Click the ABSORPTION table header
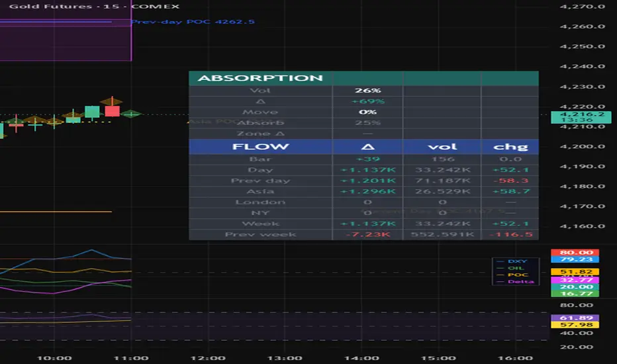This screenshot has height=364, width=617. [x=260, y=78]
